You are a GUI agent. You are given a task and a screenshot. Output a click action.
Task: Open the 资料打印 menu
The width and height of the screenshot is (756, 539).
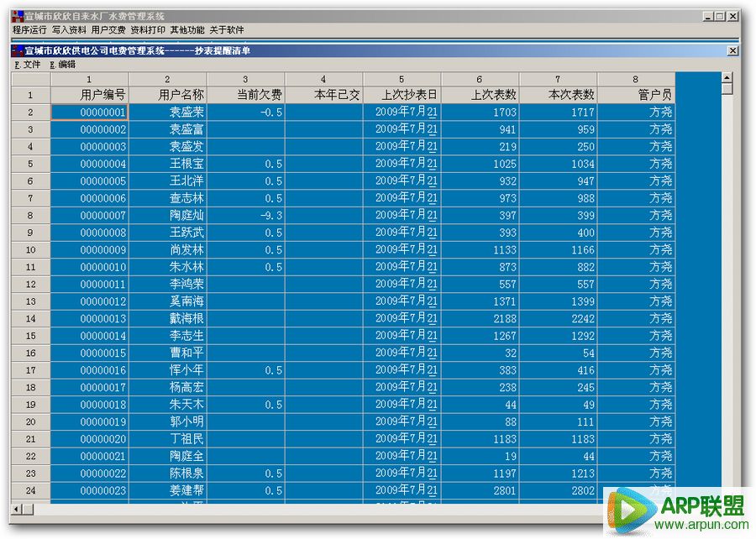148,30
